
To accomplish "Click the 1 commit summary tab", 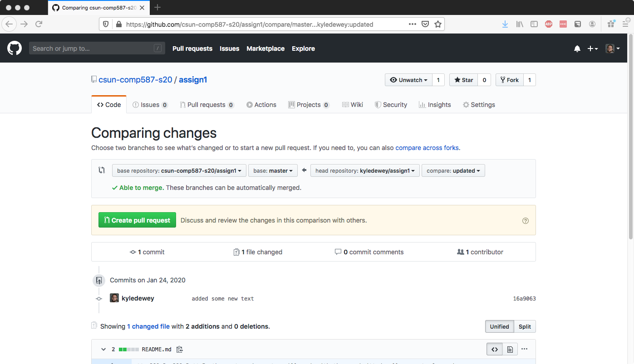I will [147, 252].
